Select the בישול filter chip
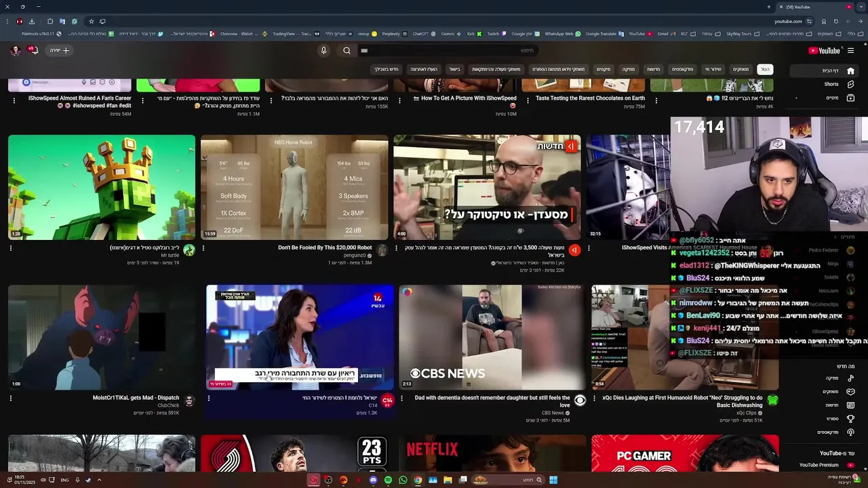This screenshot has height=488, width=868. click(455, 69)
